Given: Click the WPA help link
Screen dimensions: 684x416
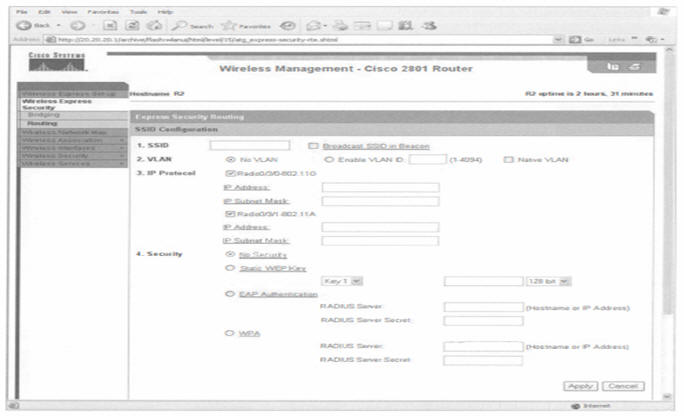Looking at the screenshot, I should coord(250,334).
